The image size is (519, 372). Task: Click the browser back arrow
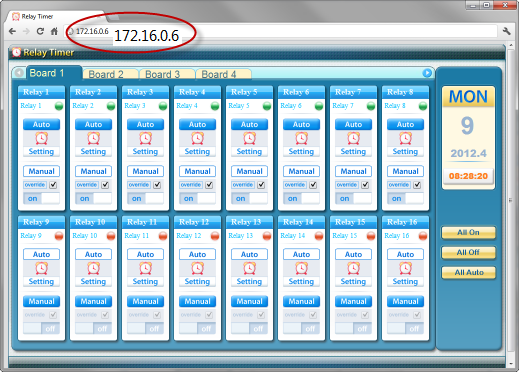tap(12, 31)
